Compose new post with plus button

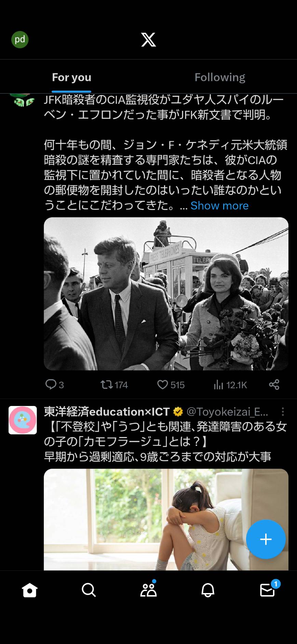click(266, 539)
